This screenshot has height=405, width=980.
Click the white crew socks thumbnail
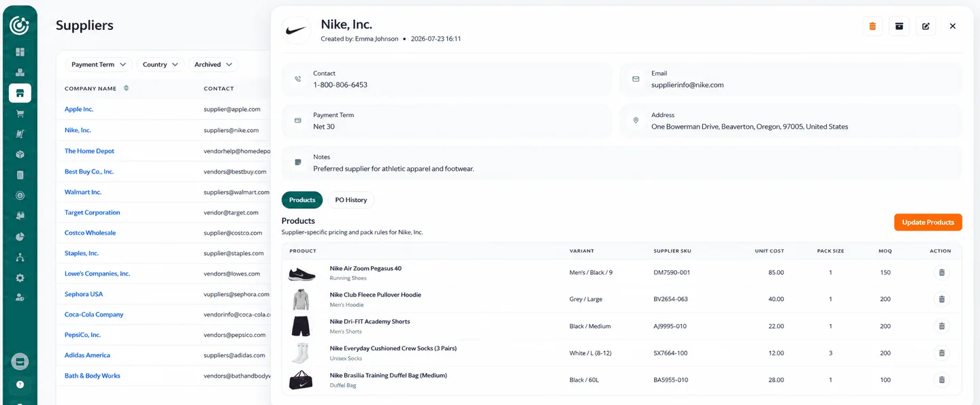tap(301, 353)
